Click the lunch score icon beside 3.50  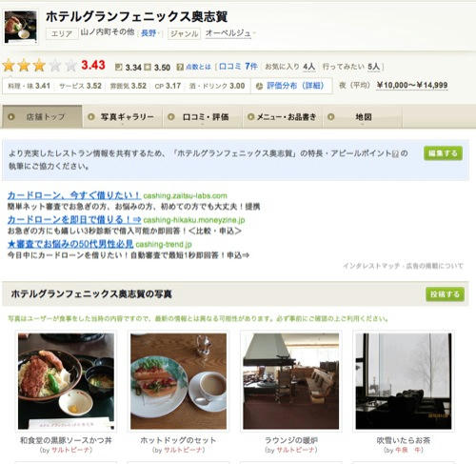(x=148, y=67)
